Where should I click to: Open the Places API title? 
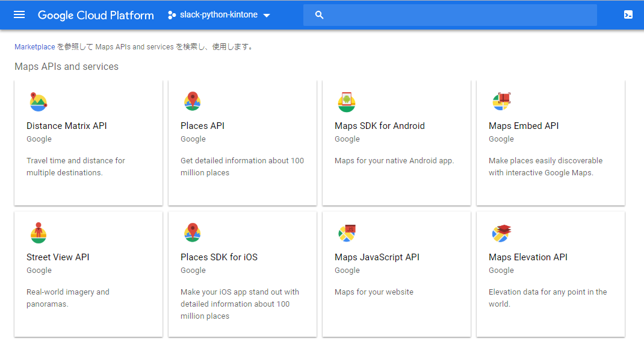202,126
